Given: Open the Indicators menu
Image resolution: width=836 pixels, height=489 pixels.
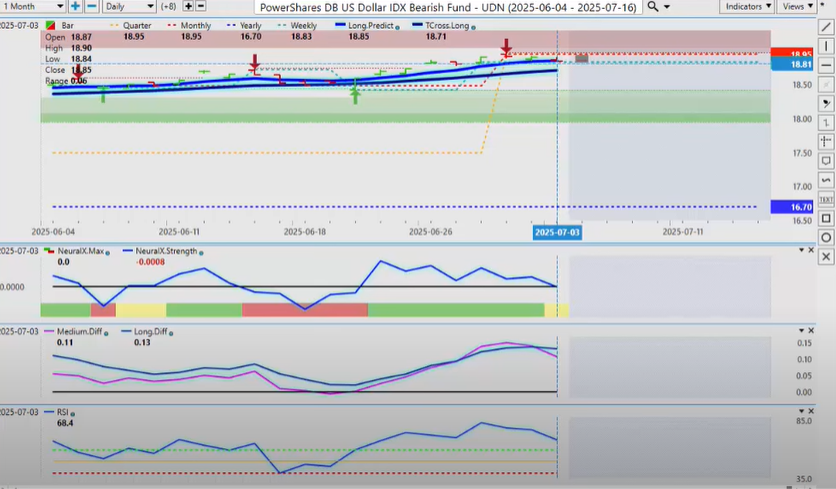Looking at the screenshot, I should (748, 6).
